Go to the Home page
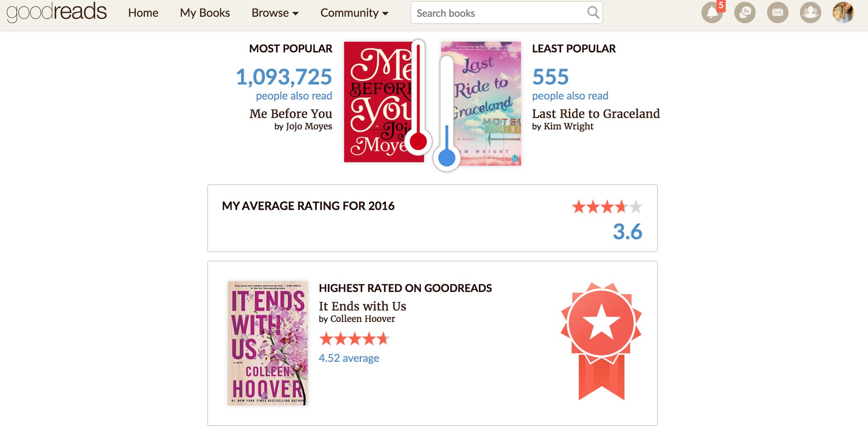 pyautogui.click(x=143, y=13)
